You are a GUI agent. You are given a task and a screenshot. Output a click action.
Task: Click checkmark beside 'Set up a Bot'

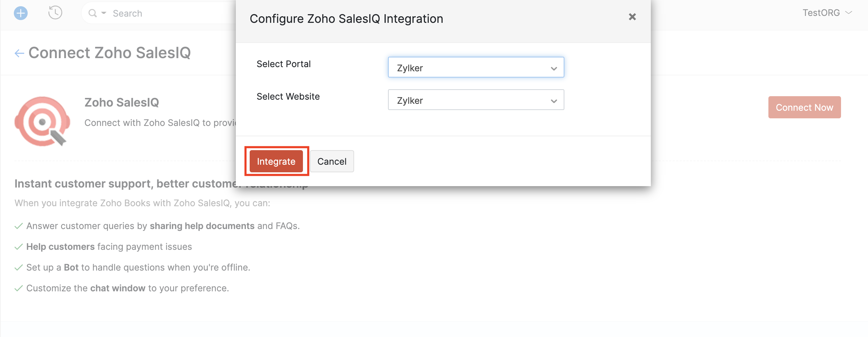tap(19, 268)
